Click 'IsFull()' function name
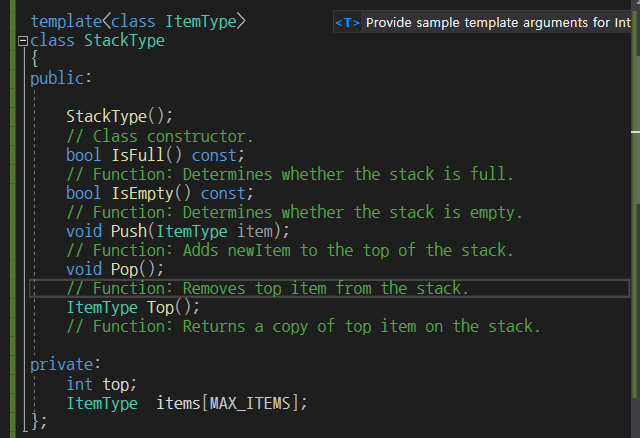 pyautogui.click(x=147, y=155)
